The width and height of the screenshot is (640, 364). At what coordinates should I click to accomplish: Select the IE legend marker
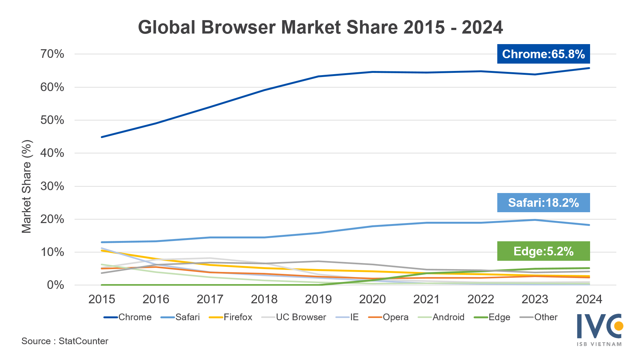[342, 317]
